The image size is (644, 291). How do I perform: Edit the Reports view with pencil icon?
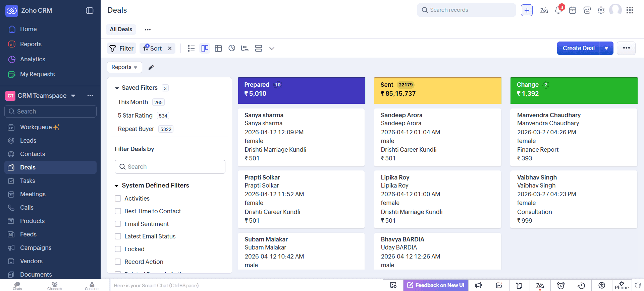(151, 67)
